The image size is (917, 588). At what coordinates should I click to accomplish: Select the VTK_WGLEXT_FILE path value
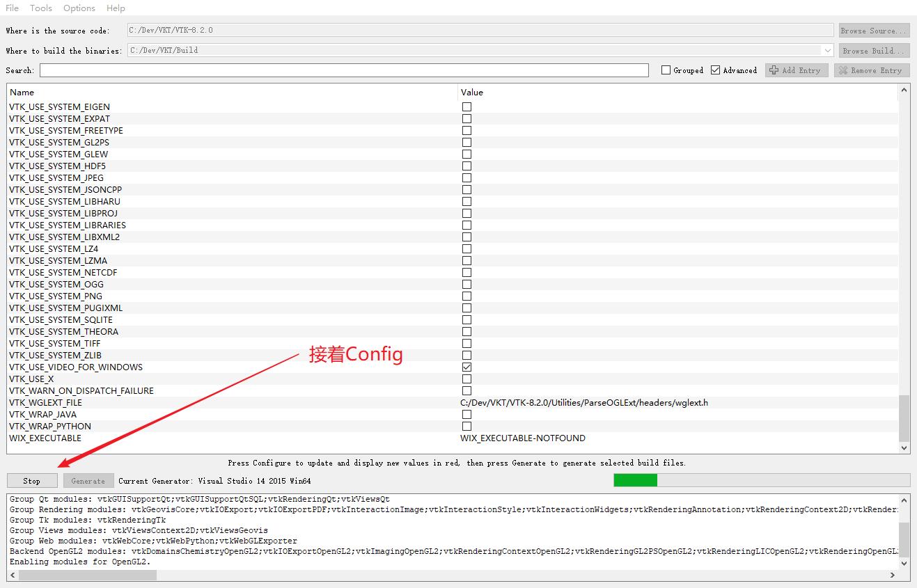584,403
